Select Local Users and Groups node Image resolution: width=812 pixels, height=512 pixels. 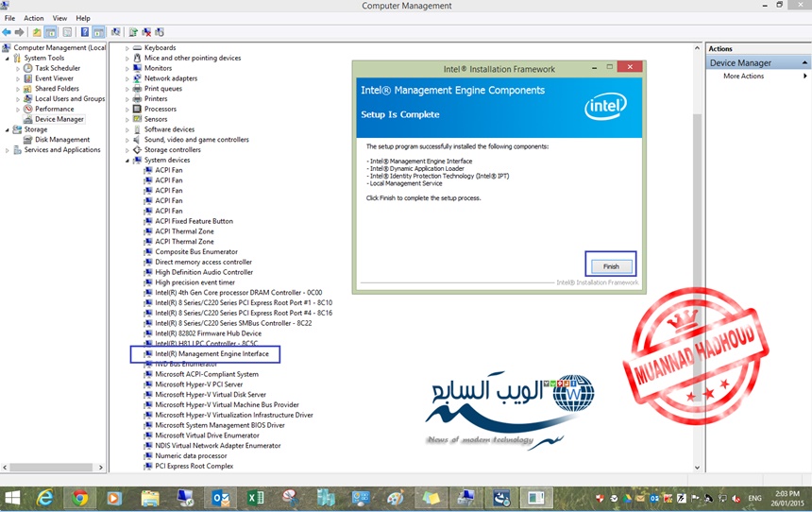coord(70,98)
